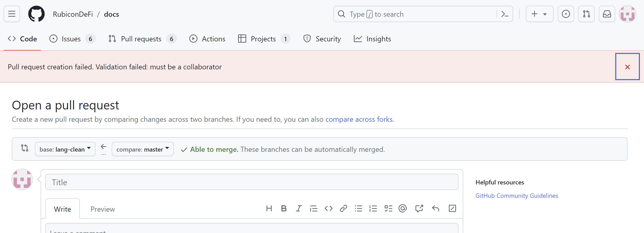Follow the compare across forks link

point(359,119)
